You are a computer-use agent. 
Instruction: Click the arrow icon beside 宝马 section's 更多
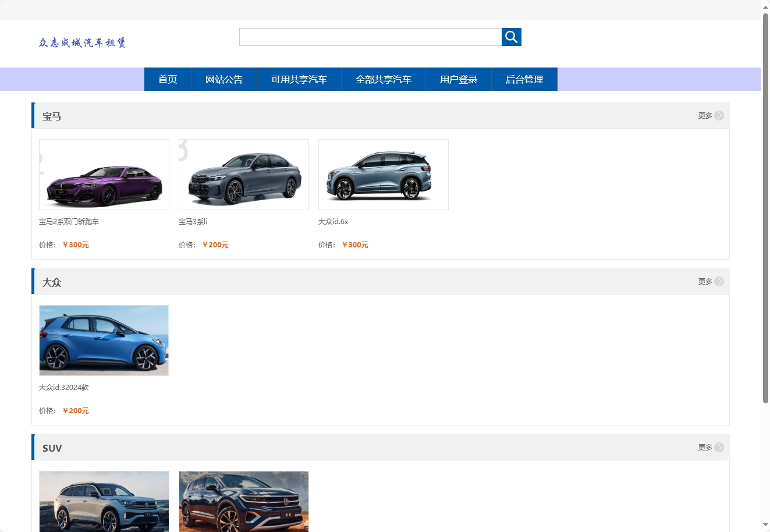point(719,115)
